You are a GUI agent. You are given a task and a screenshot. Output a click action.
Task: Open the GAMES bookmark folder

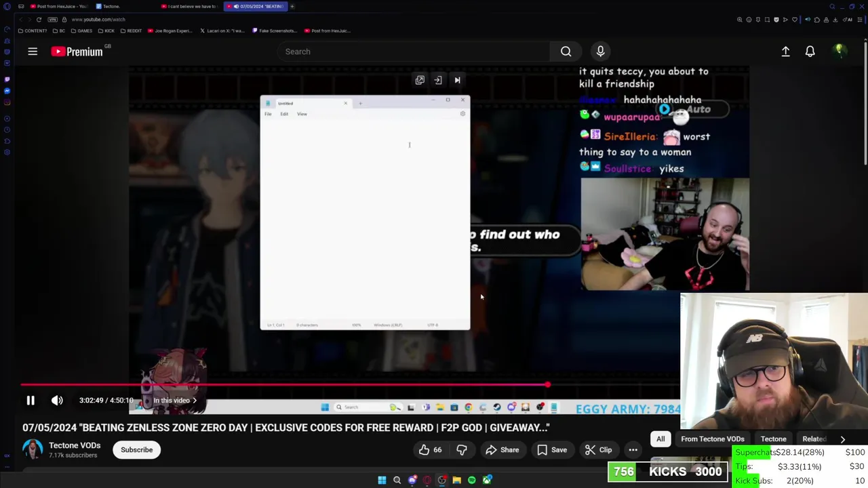[x=82, y=30]
